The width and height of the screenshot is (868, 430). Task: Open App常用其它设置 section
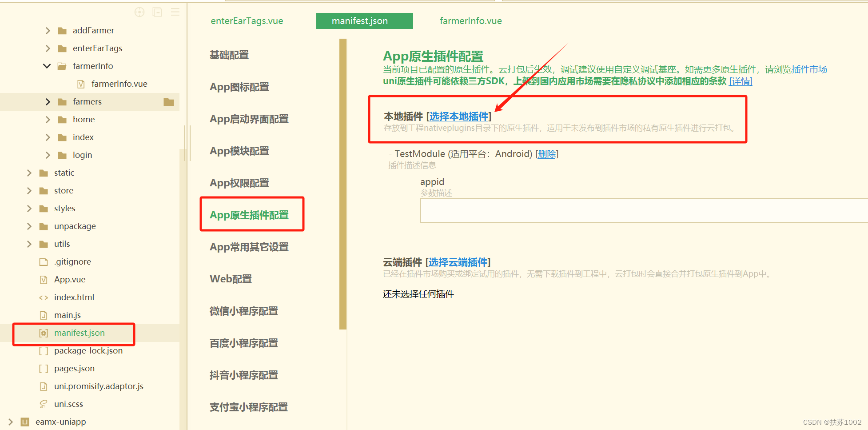(x=249, y=247)
